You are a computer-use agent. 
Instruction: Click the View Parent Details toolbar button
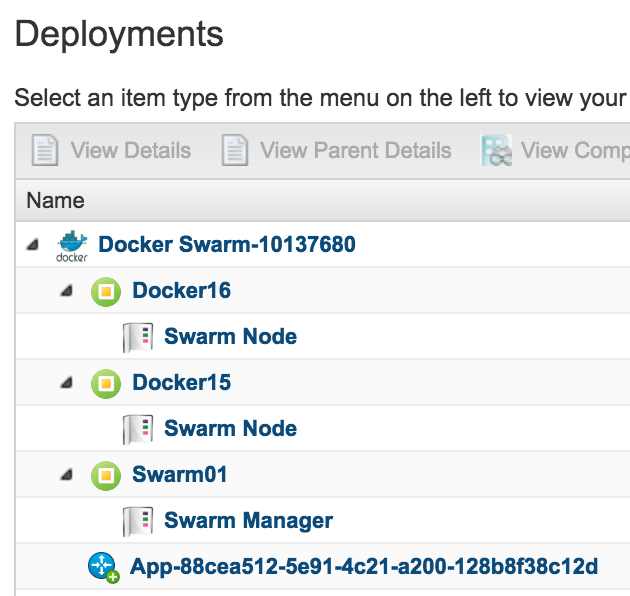(x=336, y=151)
